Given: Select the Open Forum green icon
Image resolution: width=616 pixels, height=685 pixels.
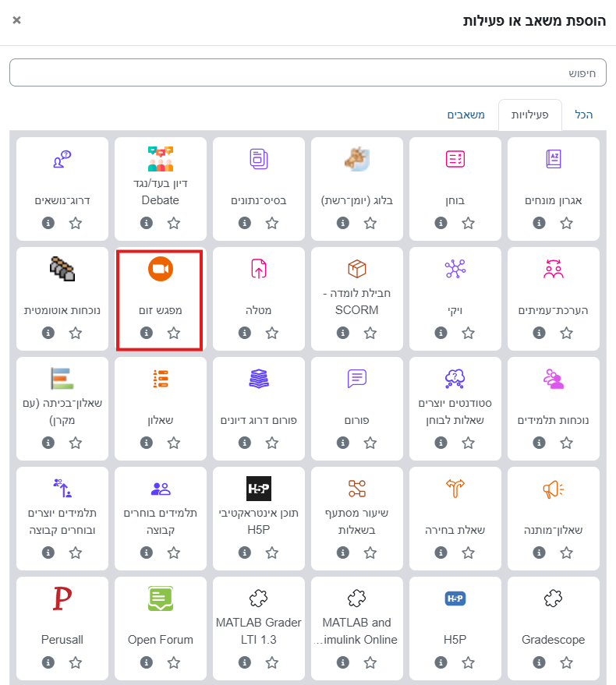Looking at the screenshot, I should (x=160, y=598).
